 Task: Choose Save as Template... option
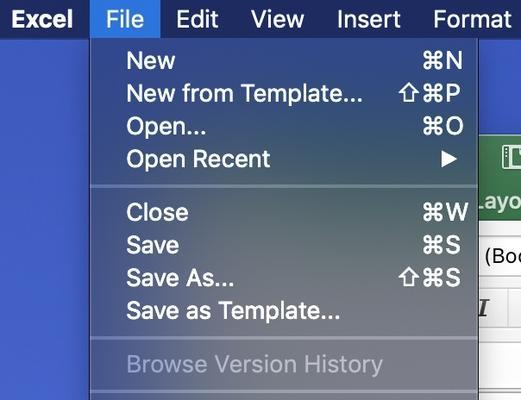[x=284, y=310]
